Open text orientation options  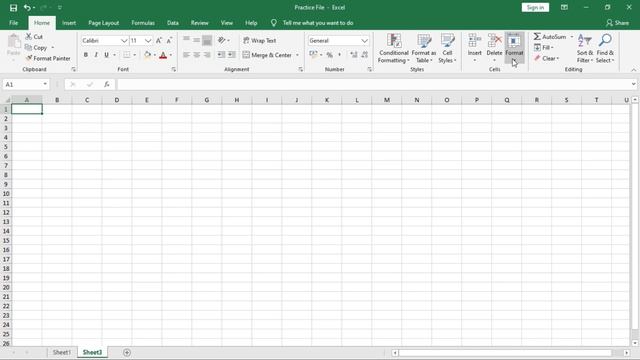pyautogui.click(x=223, y=40)
